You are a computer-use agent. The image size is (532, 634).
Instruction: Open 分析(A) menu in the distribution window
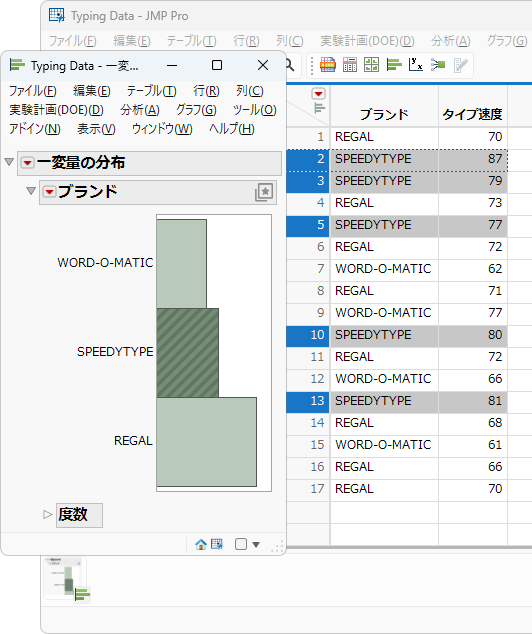140,110
